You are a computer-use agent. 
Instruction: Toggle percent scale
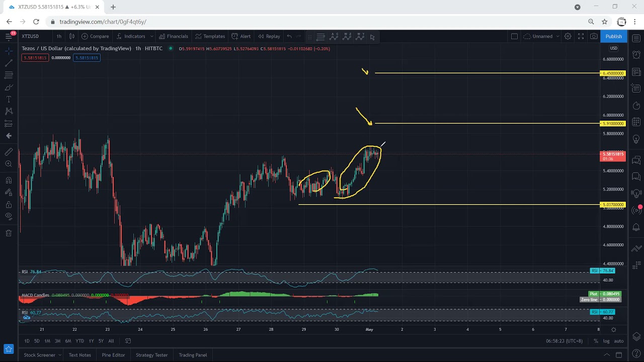click(596, 341)
